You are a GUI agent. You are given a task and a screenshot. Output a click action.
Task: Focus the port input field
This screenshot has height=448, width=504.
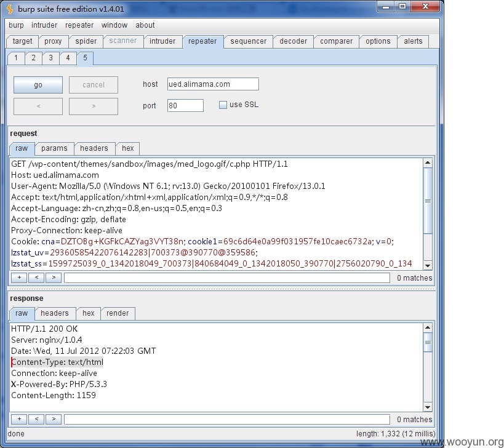click(x=185, y=105)
